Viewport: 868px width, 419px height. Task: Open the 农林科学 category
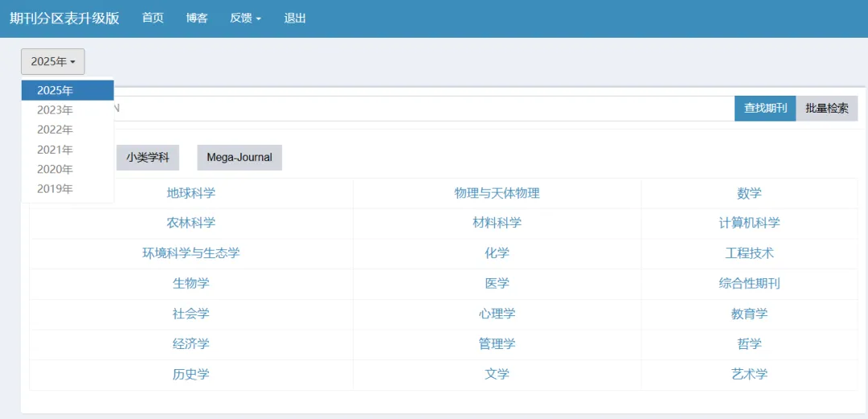click(191, 224)
